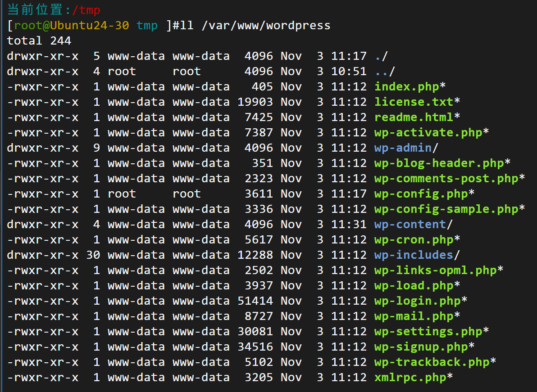
Task: Click the root owner of wp-config.php row
Action: click(x=122, y=194)
